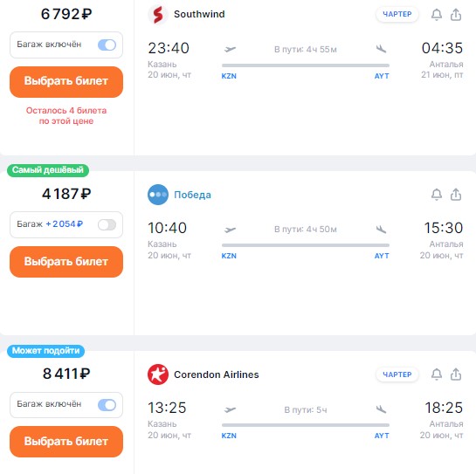Viewport: 476px width, 474px height.
Task: Click the Corendon Airlines star logo
Action: click(x=158, y=374)
